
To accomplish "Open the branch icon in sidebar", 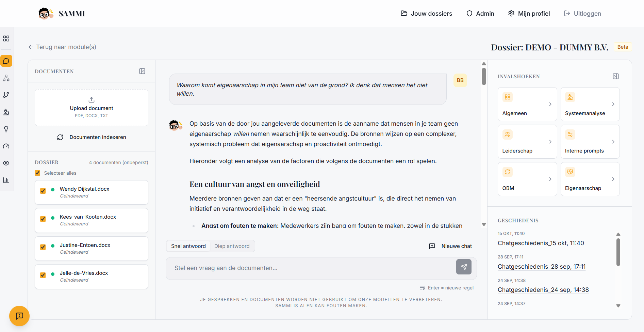I will coord(6,95).
